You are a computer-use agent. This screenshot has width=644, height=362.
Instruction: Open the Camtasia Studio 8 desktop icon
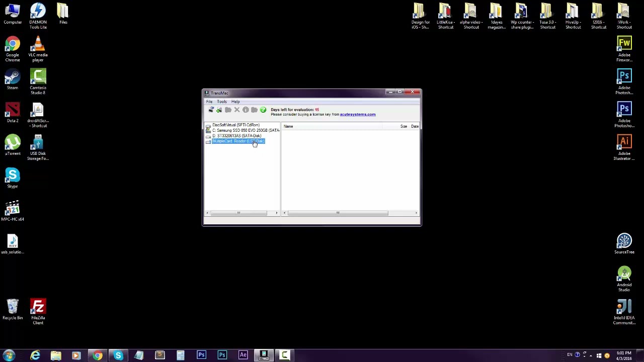pos(38,82)
